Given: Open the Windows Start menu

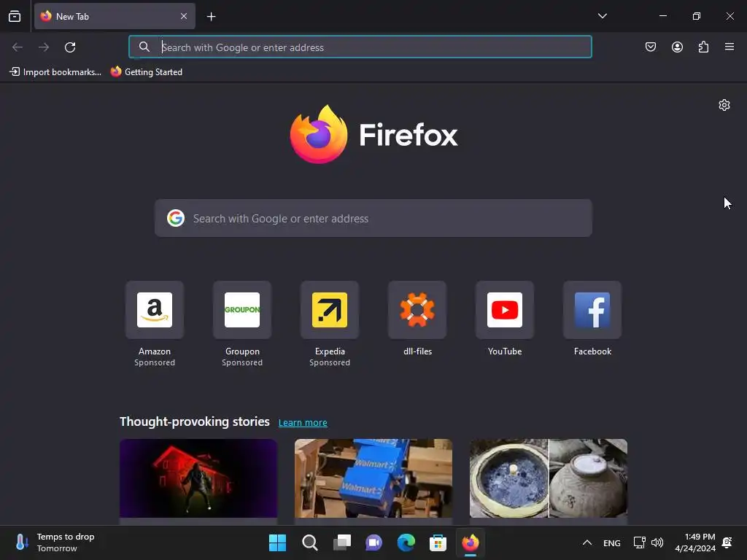Looking at the screenshot, I should [278, 542].
